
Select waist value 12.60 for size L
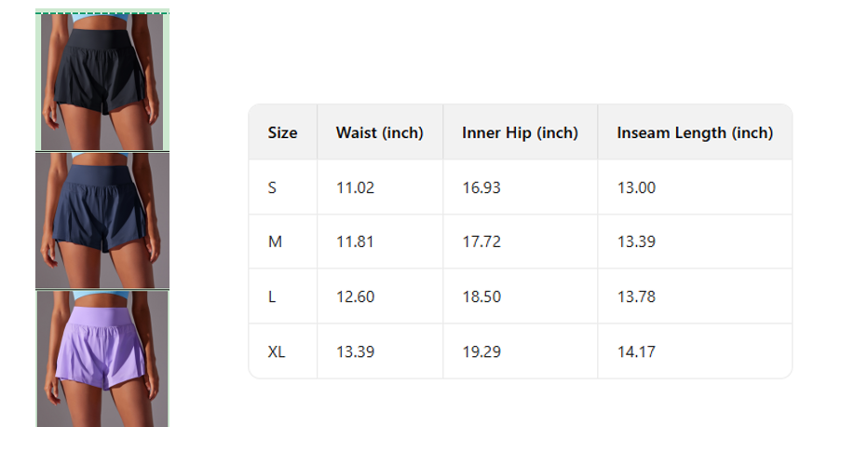tap(355, 296)
